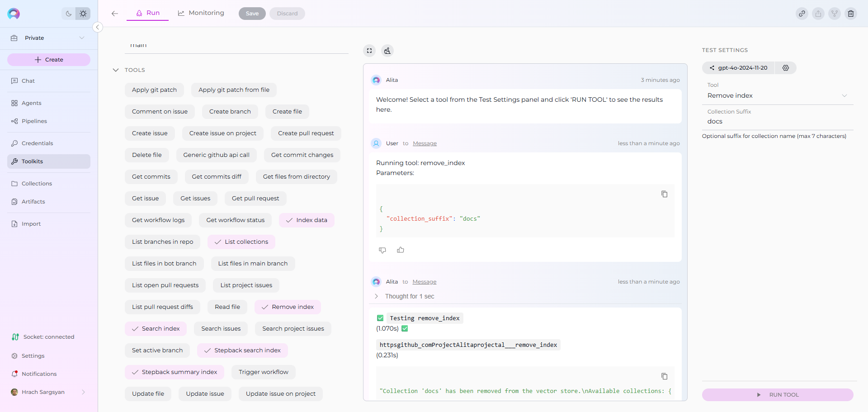Switch to the Run tab
This screenshot has width=868, height=412.
(x=148, y=13)
